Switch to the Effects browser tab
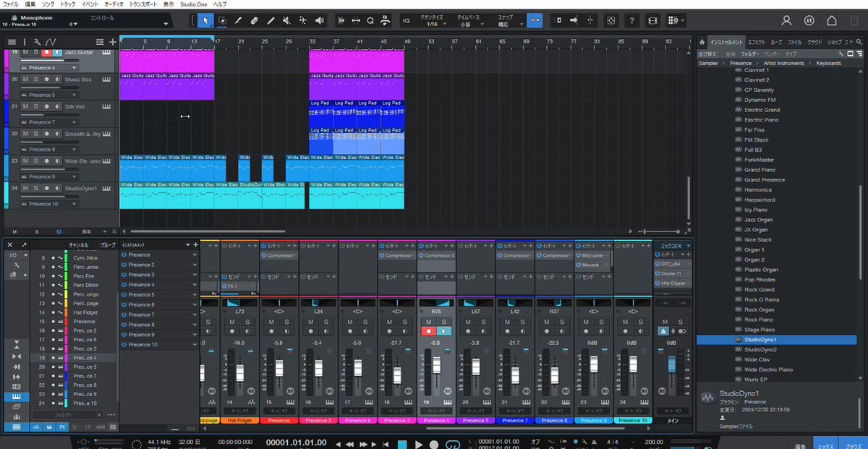This screenshot has width=868, height=449. [756, 42]
